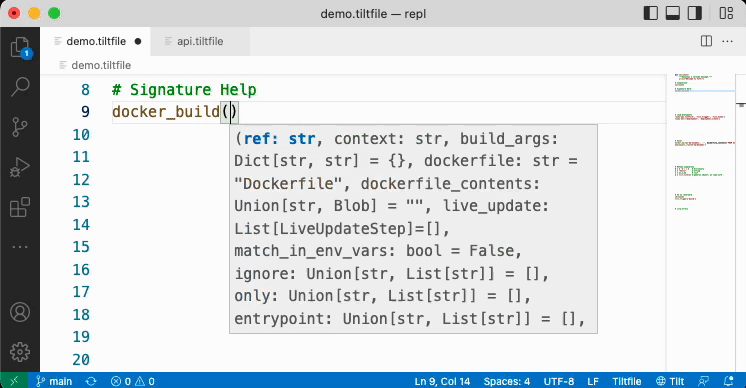Open the Extensions view
Screen dimensions: 746x388
point(20,207)
